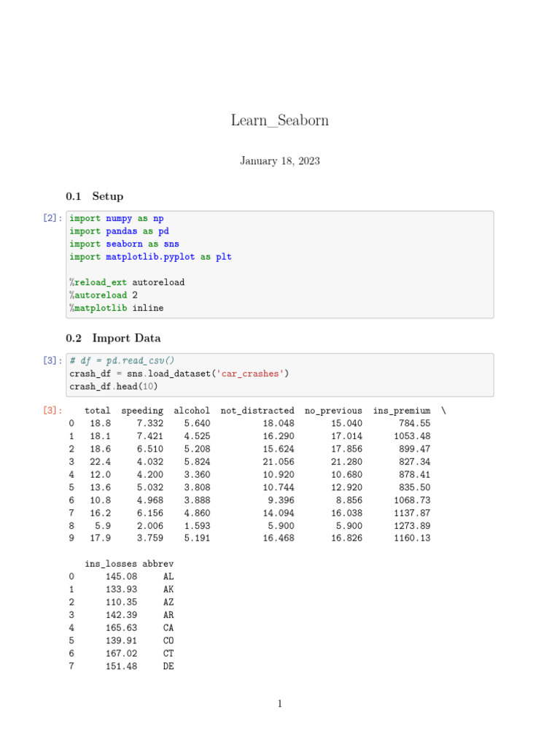Click alcohol value 5.640
Screen dimensions: 560x747
197,423
